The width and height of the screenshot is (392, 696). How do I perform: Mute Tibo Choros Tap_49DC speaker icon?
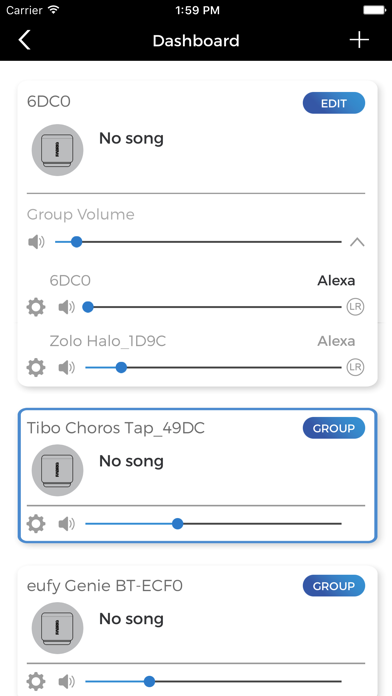point(67,524)
